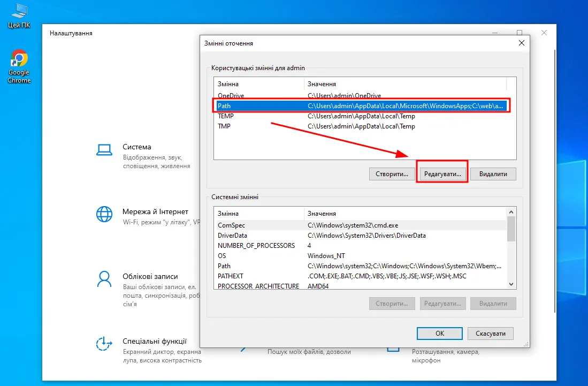Image resolution: width=588 pixels, height=386 pixels.
Task: Click the Облікові записи person icon
Action: pyautogui.click(x=104, y=278)
